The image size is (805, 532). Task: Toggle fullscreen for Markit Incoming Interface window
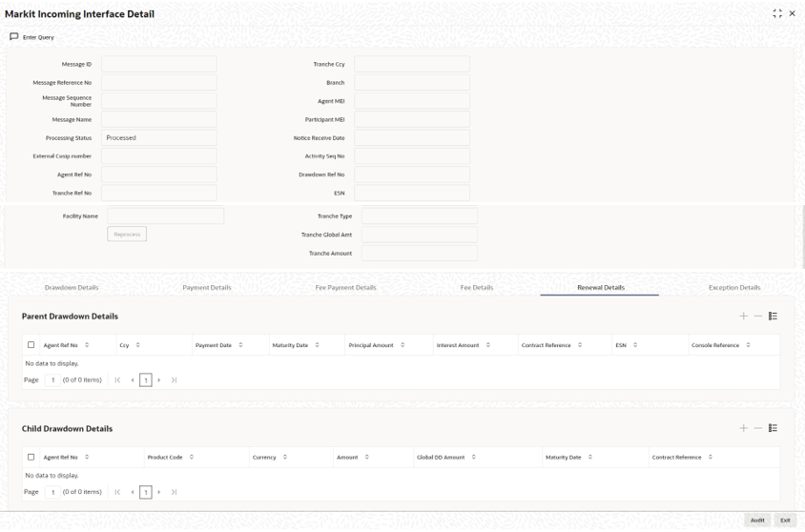777,14
